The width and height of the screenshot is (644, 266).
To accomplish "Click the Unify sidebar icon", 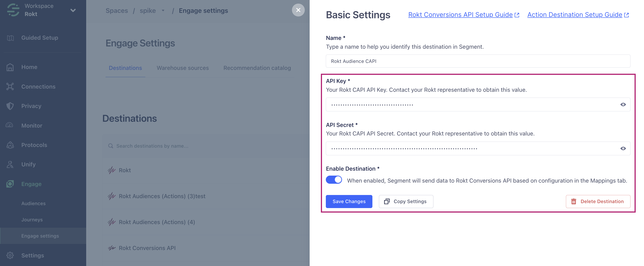I will click(x=10, y=164).
